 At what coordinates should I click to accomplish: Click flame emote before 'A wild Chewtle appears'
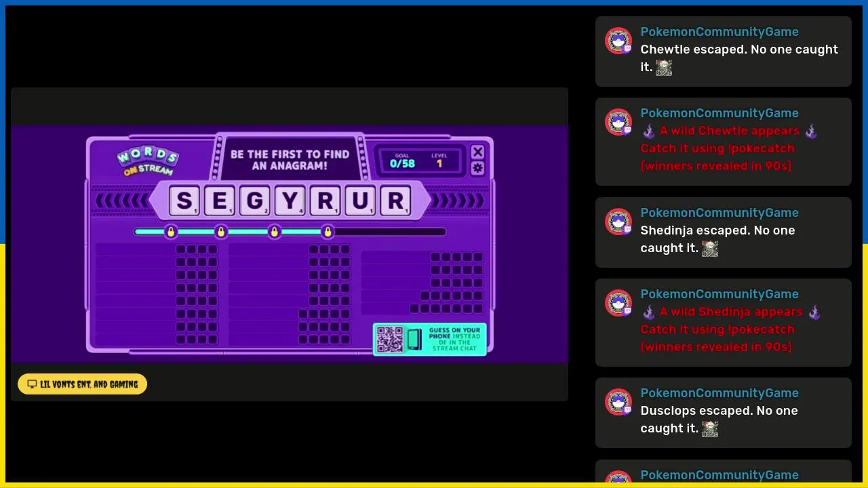(x=648, y=131)
